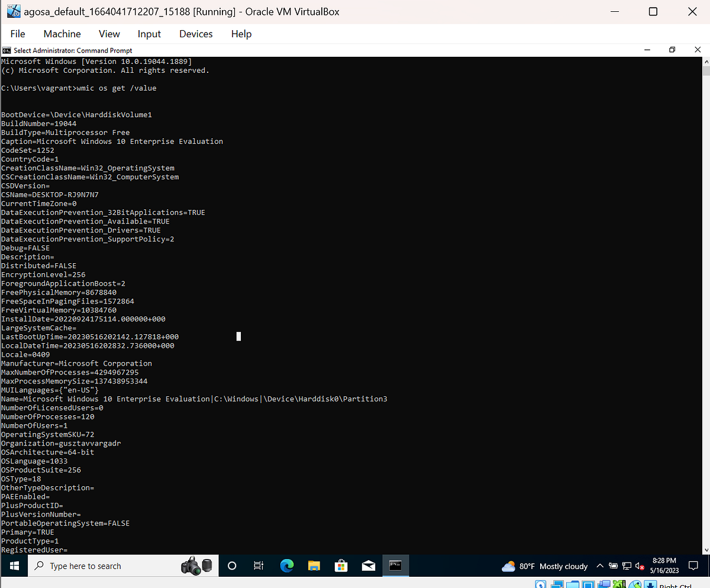Screen dimensions: 710x588
Task: Open the Microsoft Store taskbar icon
Action: (341, 566)
